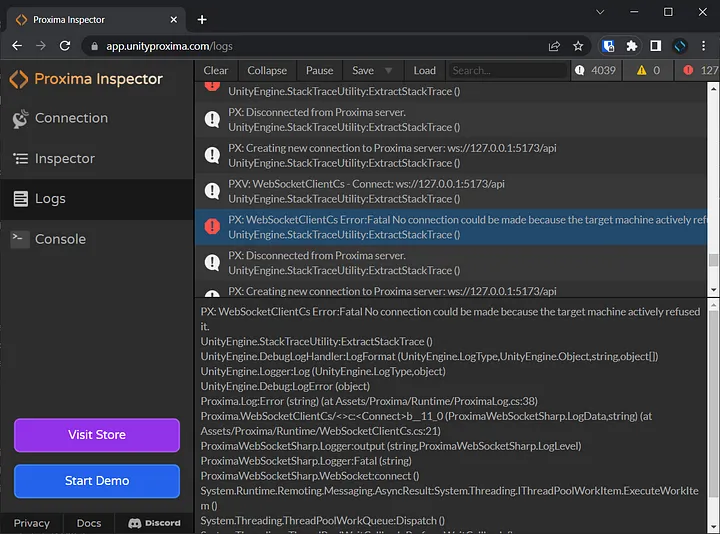Pause log streaming
This screenshot has width=720, height=534.
point(319,71)
